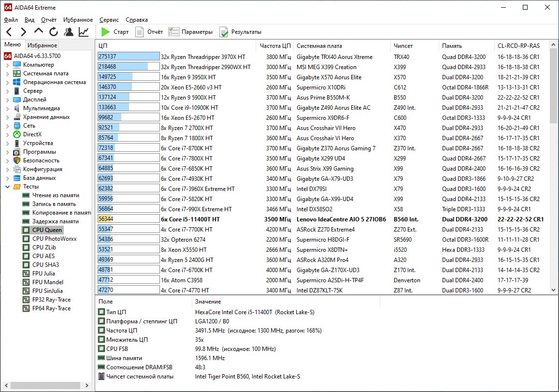Sort by the Системная плата column header
Viewport: 559px width, 392px height.
click(x=342, y=45)
